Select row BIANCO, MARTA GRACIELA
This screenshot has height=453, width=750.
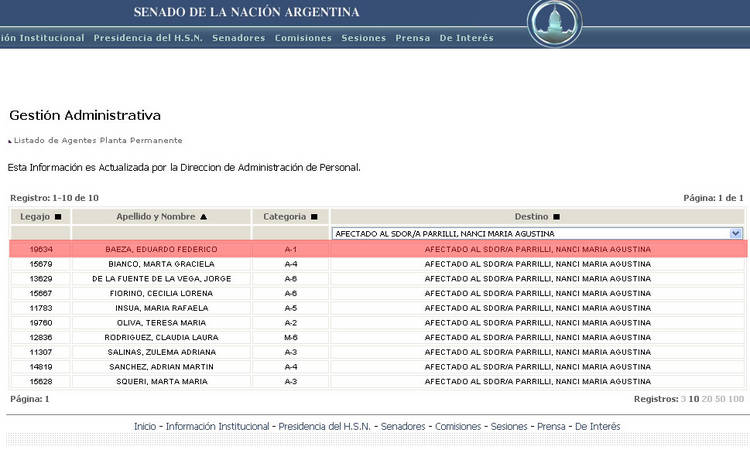point(378,264)
